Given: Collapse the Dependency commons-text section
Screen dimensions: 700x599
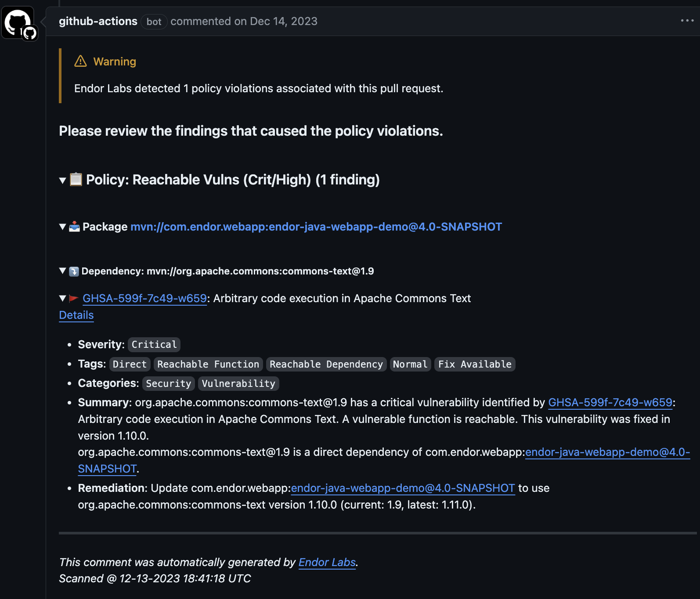Looking at the screenshot, I should tap(63, 271).
